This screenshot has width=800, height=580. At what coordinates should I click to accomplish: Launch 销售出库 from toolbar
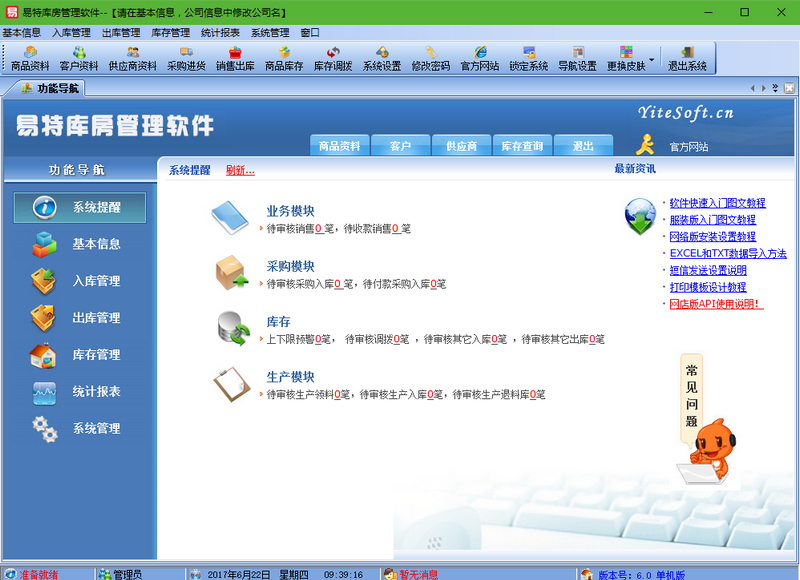click(x=235, y=59)
